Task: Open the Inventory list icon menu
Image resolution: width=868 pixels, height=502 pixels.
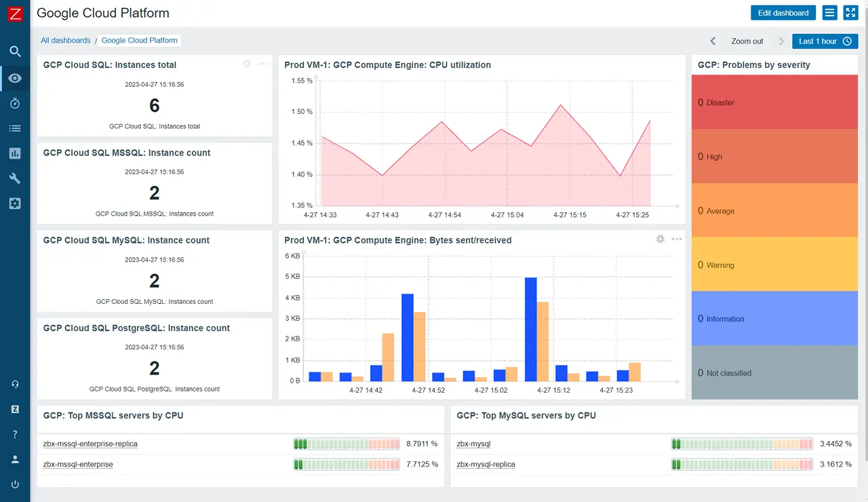Action: coord(15,128)
